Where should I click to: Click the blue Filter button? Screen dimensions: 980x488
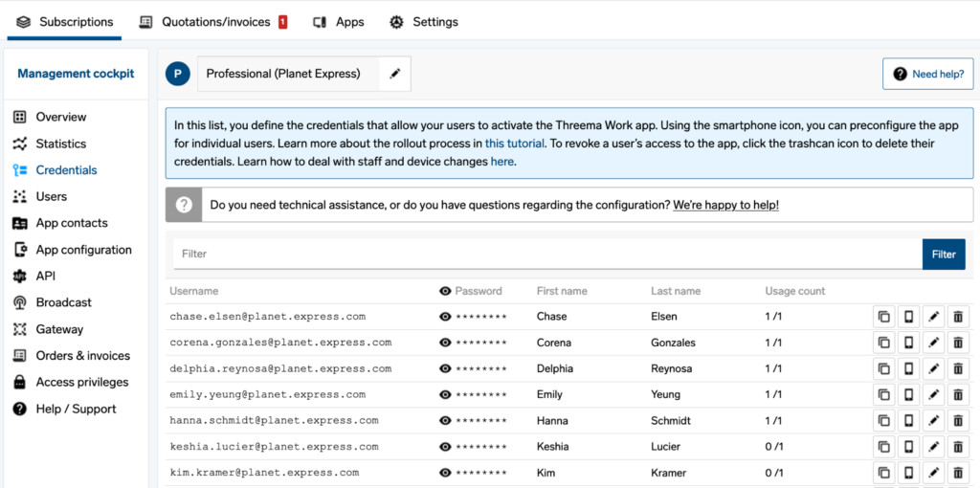tap(944, 255)
